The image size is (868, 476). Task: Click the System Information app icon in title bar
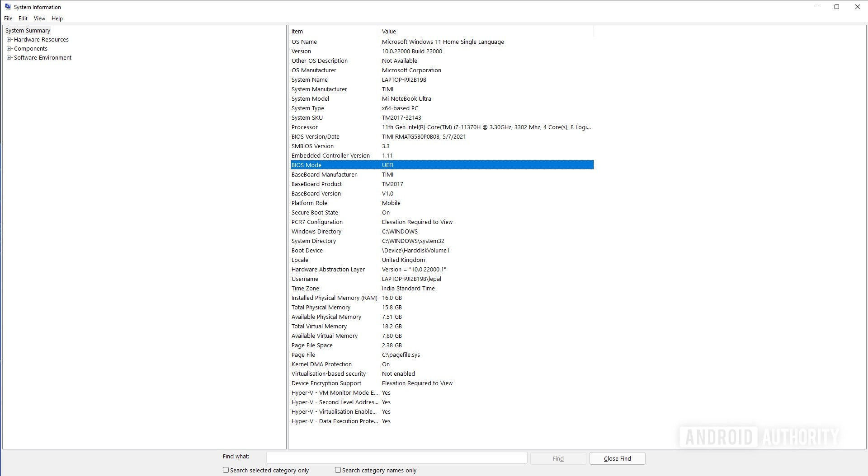click(x=8, y=7)
